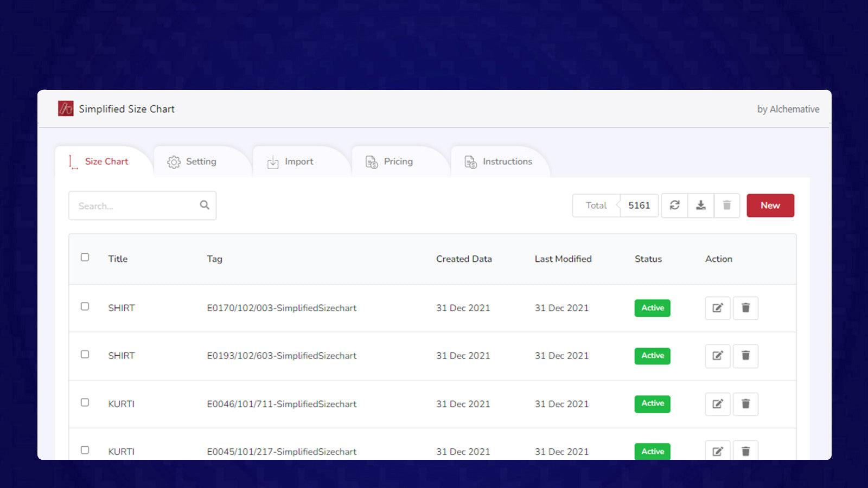Screen dimensions: 868x488
Task: Open the Instructions tab
Action: tap(499, 162)
